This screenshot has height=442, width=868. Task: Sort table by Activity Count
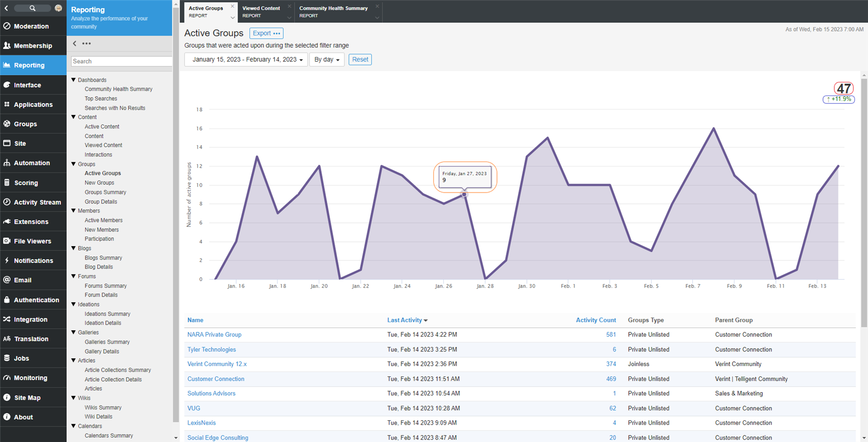click(596, 320)
